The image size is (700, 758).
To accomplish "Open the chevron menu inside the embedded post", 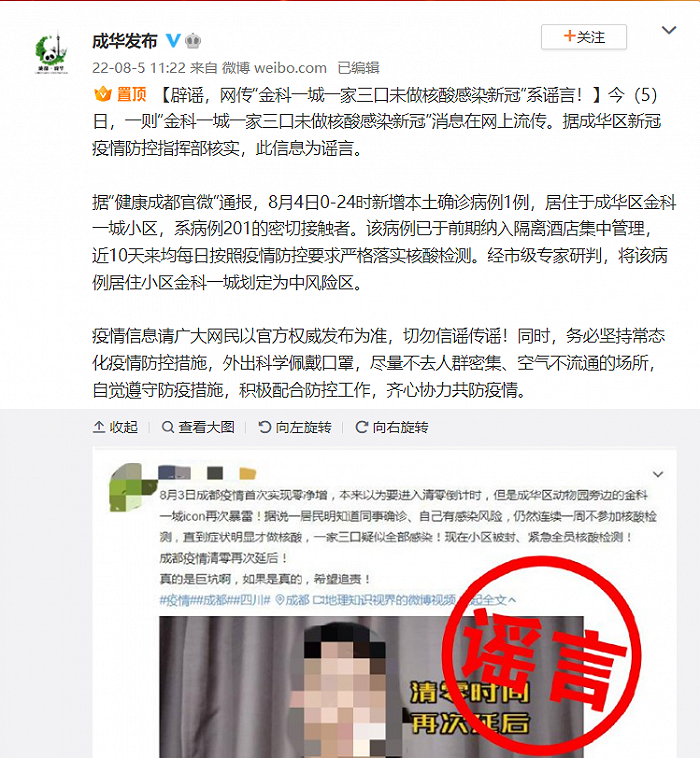I will click(658, 474).
